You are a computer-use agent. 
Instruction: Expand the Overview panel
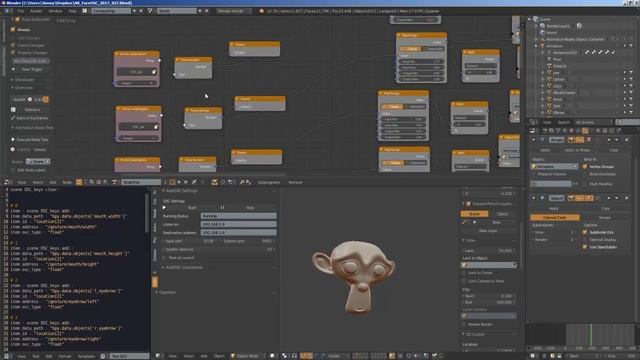(x=12, y=87)
